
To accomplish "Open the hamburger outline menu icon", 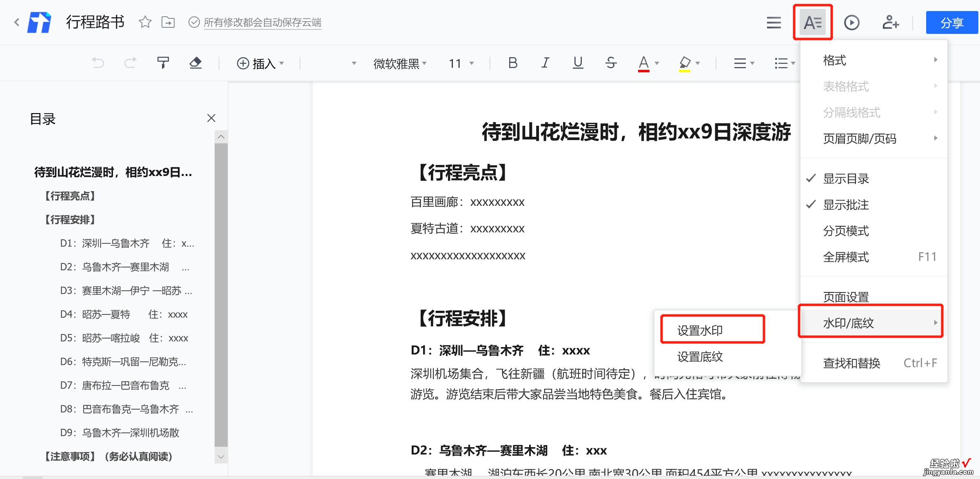I will coord(774,22).
